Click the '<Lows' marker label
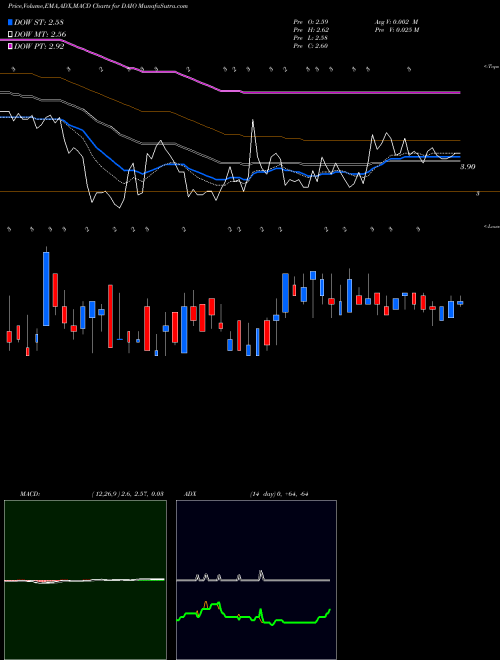The height and width of the screenshot is (660, 500). pos(492,226)
